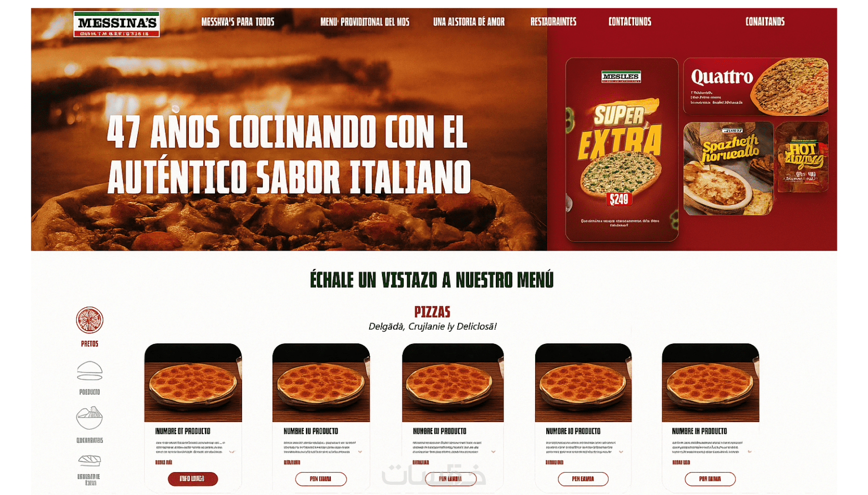Select the pizza category icon in sidebar
This screenshot has height=495, width=868.
[x=89, y=320]
